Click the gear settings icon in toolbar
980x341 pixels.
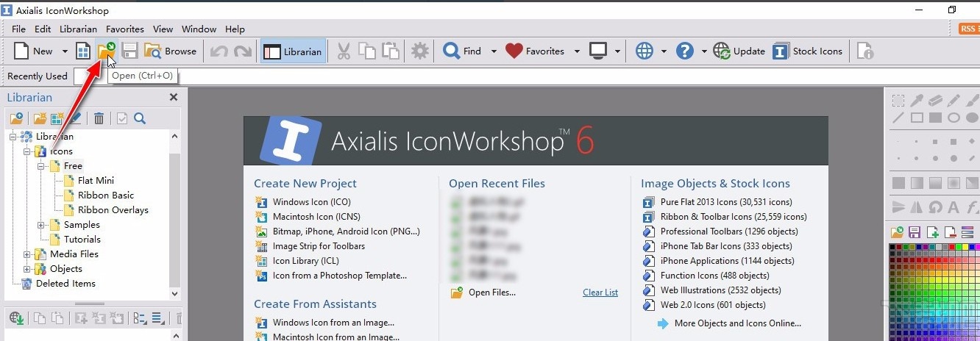(x=420, y=51)
